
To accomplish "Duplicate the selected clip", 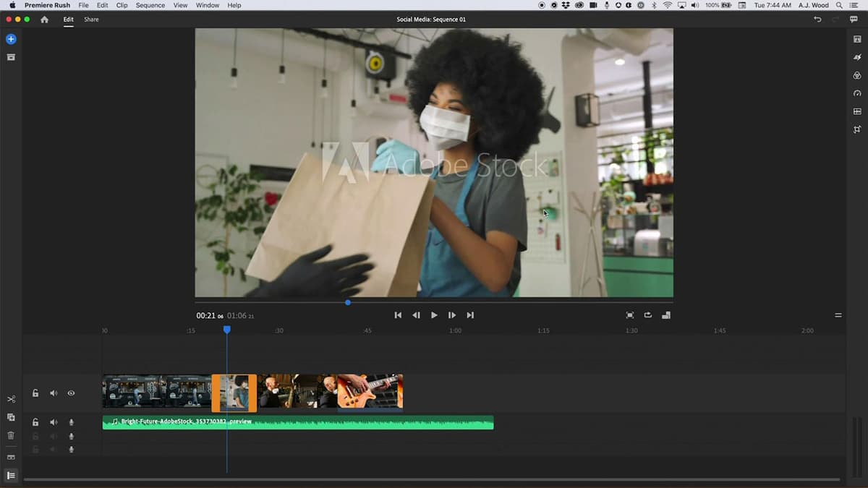I will (11, 418).
